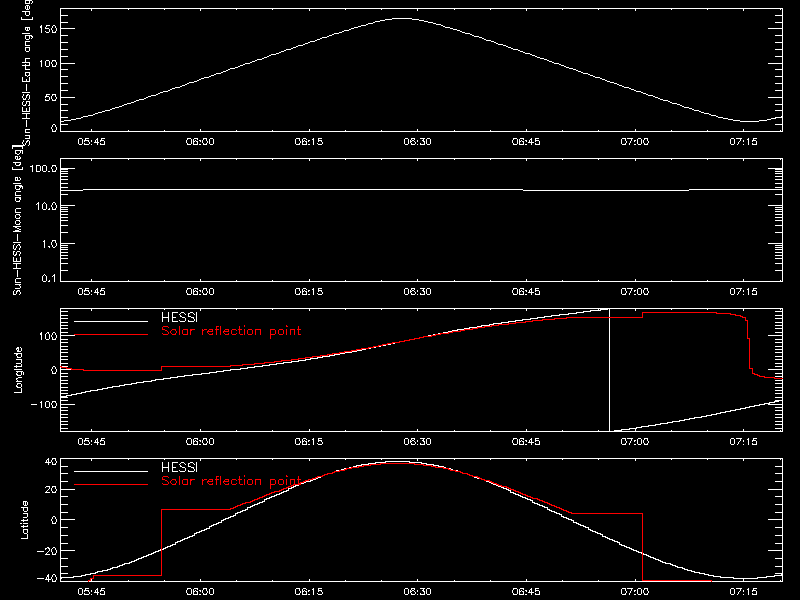The height and width of the screenshot is (600, 800).
Task: Click the Longitude axis title
Action: [x=18, y=370]
